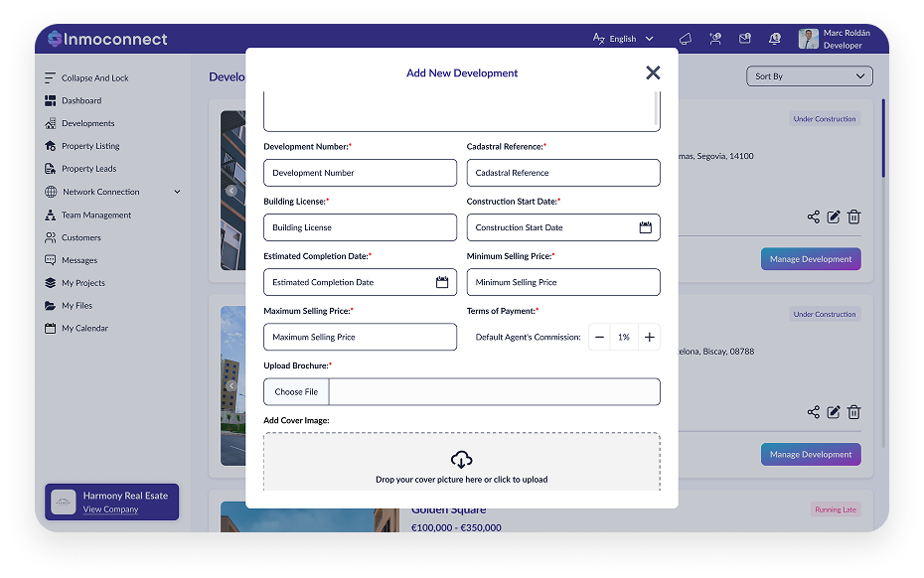Click the My Files folder icon

[x=50, y=305]
